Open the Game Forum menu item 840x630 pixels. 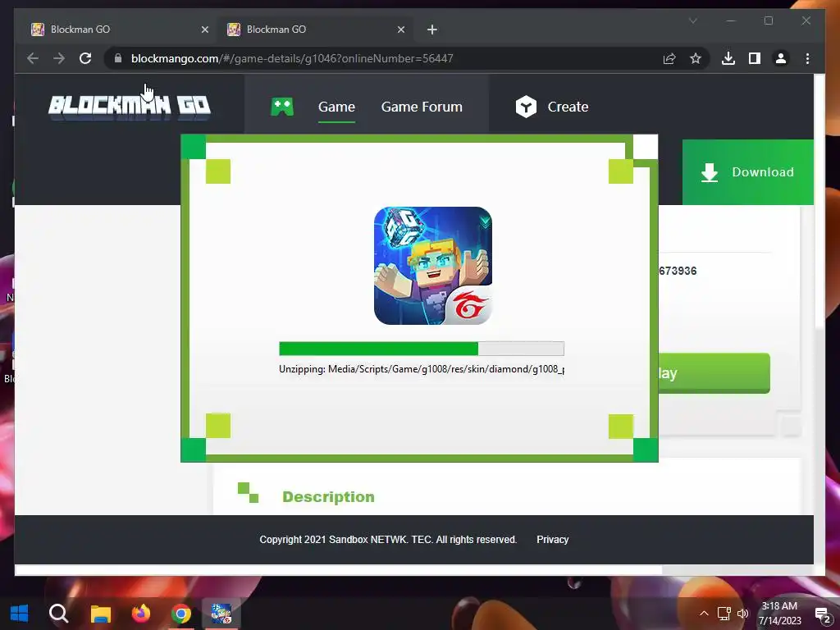(x=422, y=107)
